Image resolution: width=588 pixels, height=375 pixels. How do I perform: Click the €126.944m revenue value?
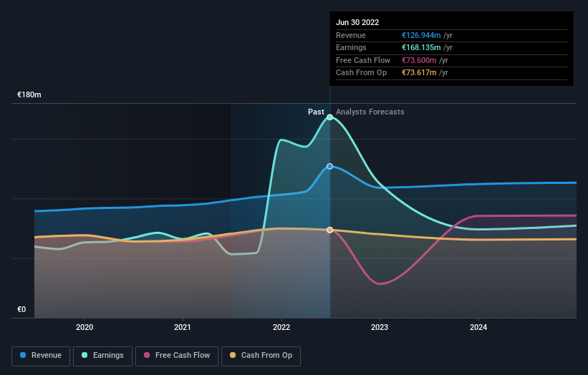pyautogui.click(x=421, y=35)
